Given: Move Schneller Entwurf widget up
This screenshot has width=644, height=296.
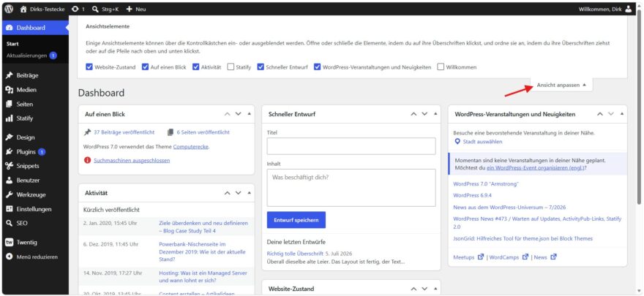Looking at the screenshot, I should point(413,114).
